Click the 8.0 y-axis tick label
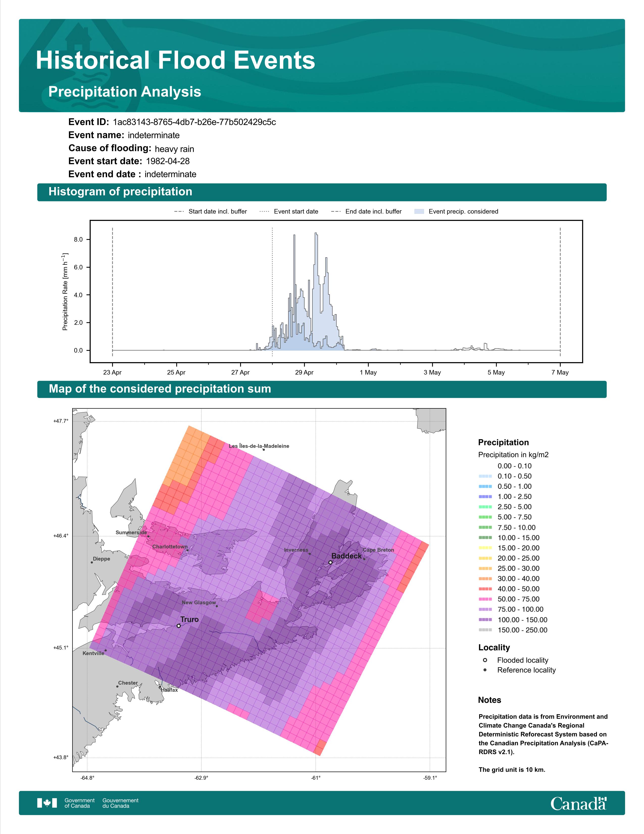This screenshot has width=644, height=834. [78, 240]
